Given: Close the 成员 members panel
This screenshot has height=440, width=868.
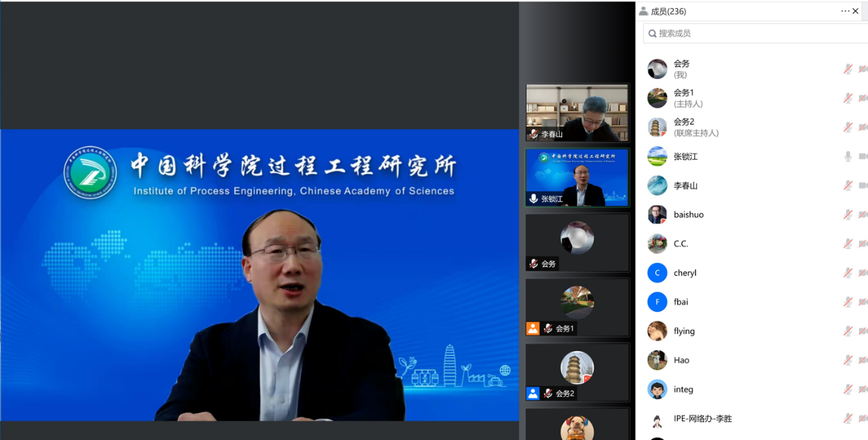Looking at the screenshot, I should pyautogui.click(x=856, y=11).
